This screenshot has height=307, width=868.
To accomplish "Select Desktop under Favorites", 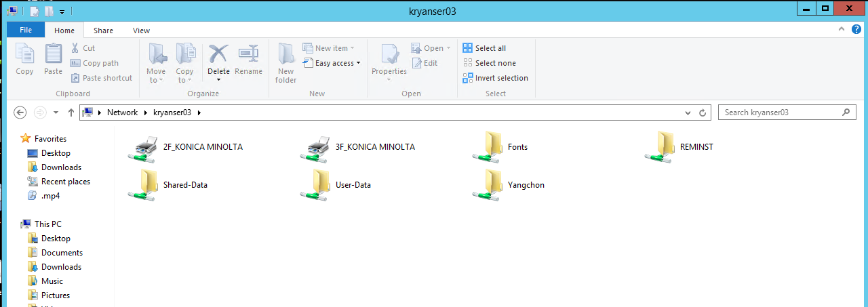I will (x=49, y=153).
